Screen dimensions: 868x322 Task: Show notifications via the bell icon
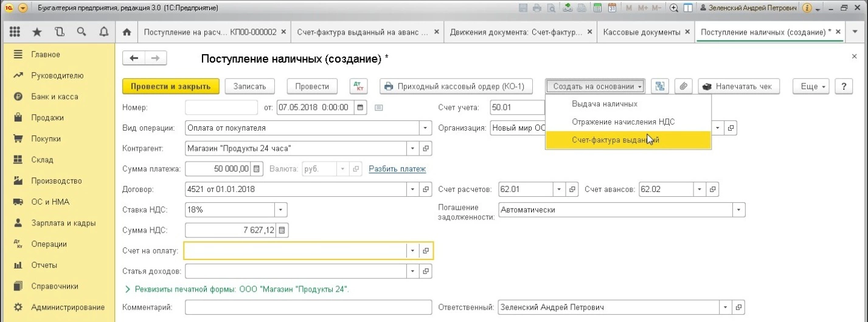(103, 32)
